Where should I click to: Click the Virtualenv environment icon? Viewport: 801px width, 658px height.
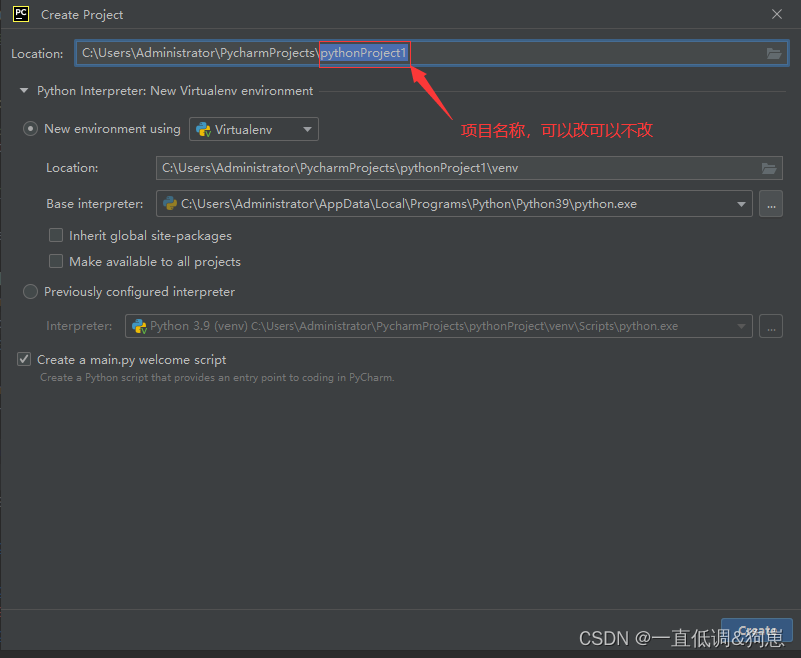(204, 129)
